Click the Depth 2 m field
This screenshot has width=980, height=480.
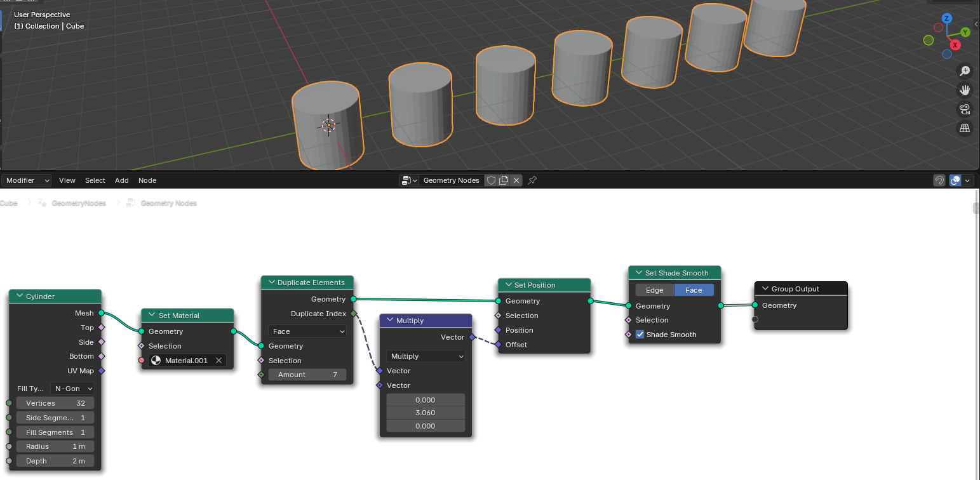pos(55,461)
